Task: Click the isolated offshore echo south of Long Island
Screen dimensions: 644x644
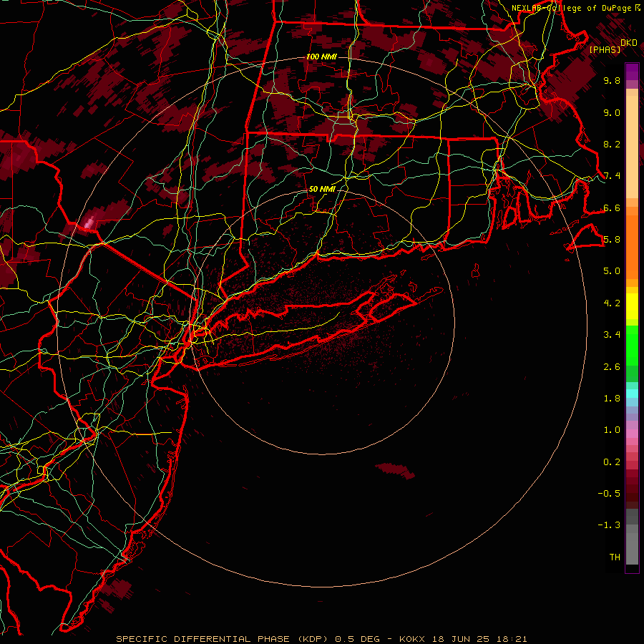Action: tap(396, 470)
